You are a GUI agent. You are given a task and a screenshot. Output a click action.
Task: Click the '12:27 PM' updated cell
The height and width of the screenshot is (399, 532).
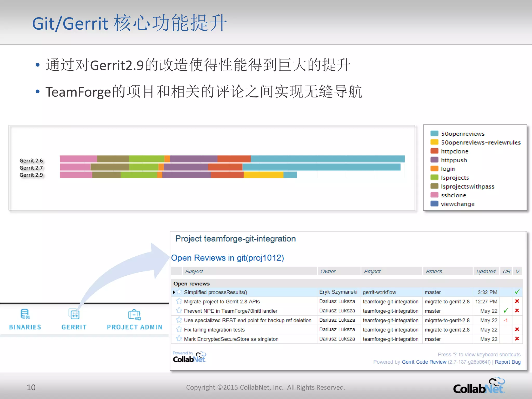coord(486,302)
